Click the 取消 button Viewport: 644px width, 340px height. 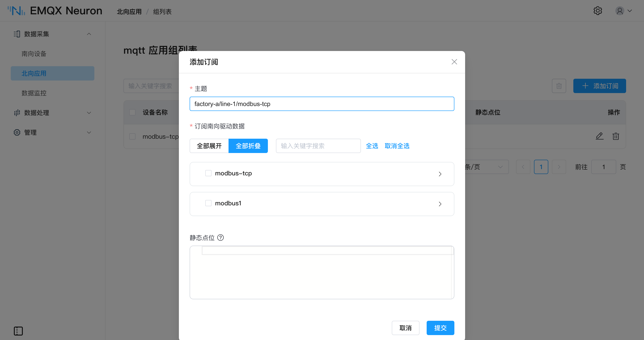pos(405,328)
